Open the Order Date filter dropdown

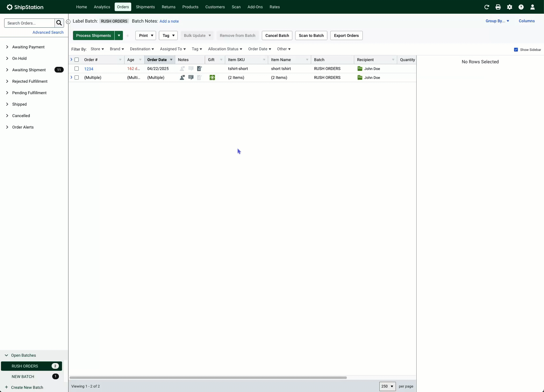259,49
